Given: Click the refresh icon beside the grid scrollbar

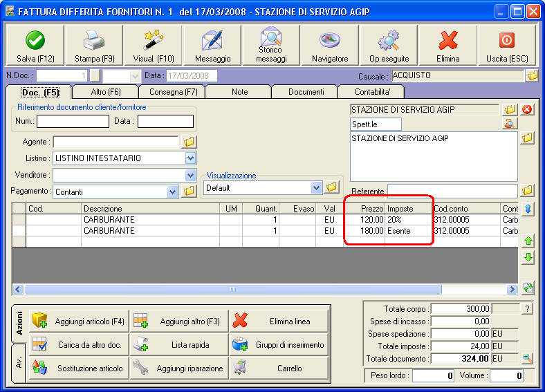Looking at the screenshot, I should [528, 288].
